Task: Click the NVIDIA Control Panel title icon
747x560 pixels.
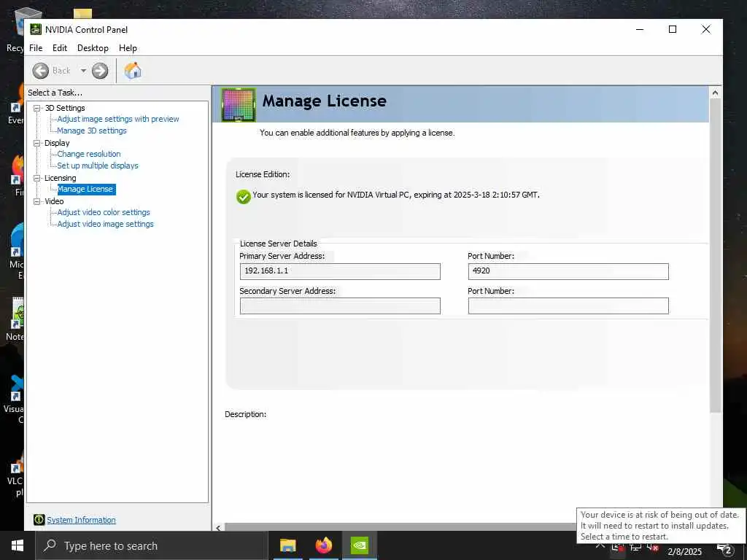Action: coord(36,29)
